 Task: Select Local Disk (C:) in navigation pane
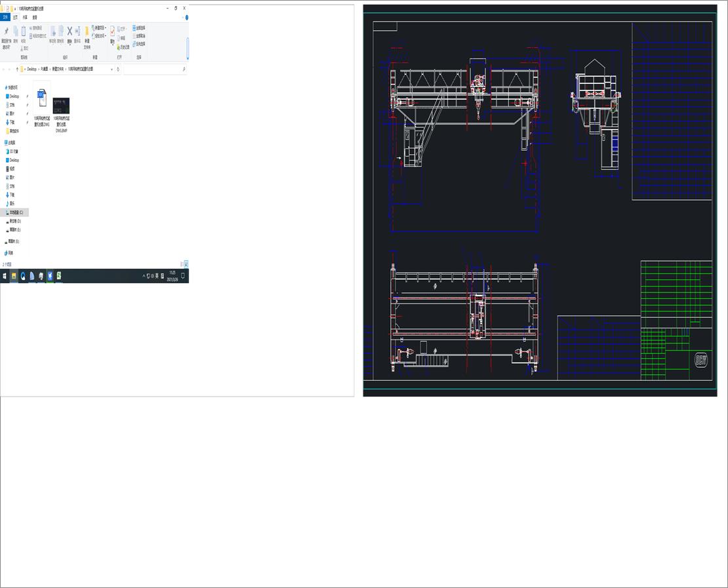(x=16, y=213)
